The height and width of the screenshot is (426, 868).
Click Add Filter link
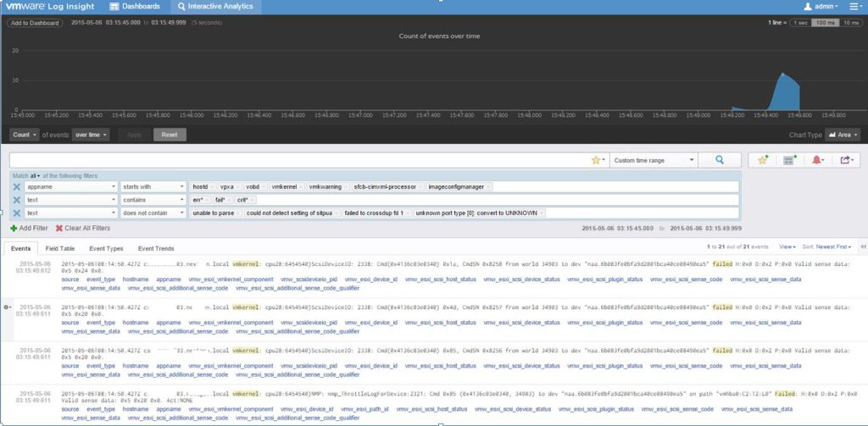point(29,228)
